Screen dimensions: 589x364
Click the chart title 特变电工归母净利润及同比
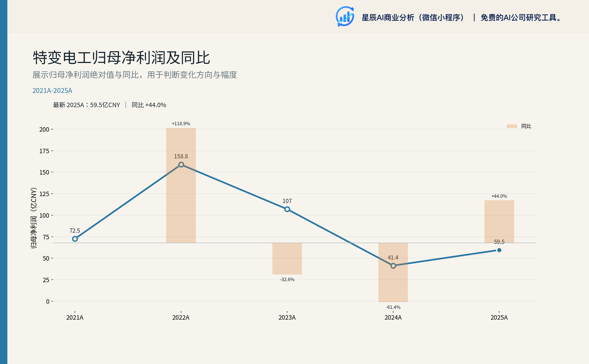coord(121,58)
